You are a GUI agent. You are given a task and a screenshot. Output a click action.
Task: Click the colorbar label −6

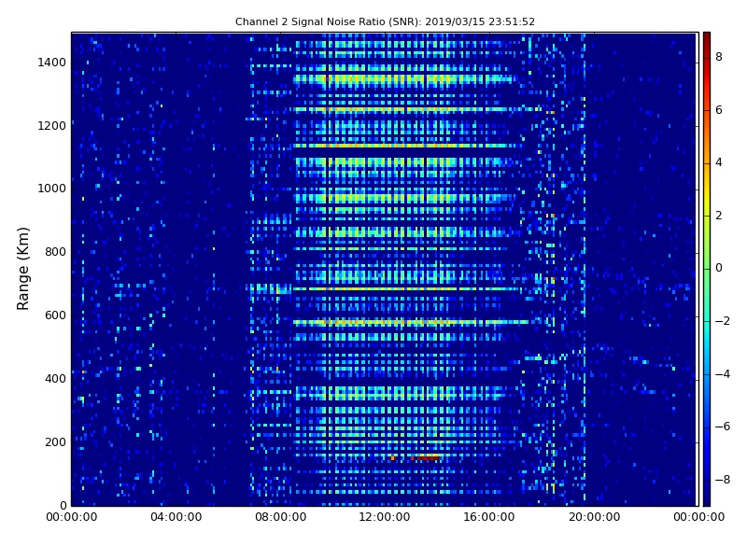722,427
